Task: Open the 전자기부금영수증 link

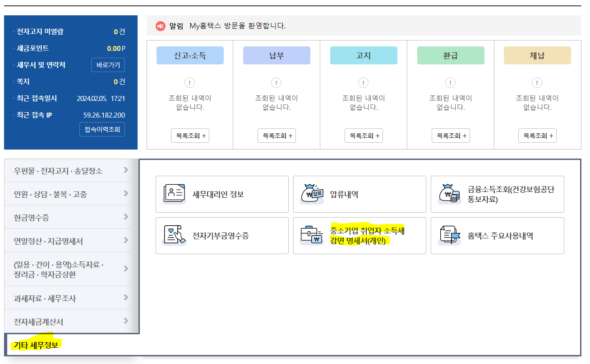Action: pyautogui.click(x=222, y=236)
